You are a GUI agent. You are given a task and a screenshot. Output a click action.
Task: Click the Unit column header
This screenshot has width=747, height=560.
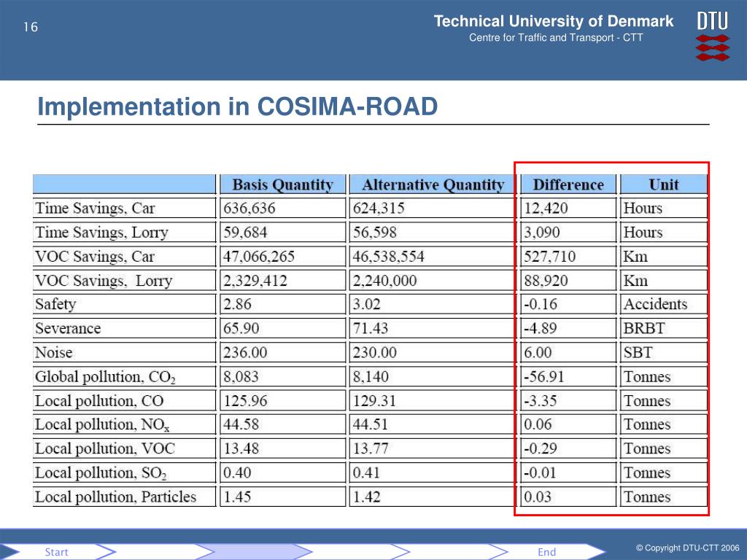(664, 184)
